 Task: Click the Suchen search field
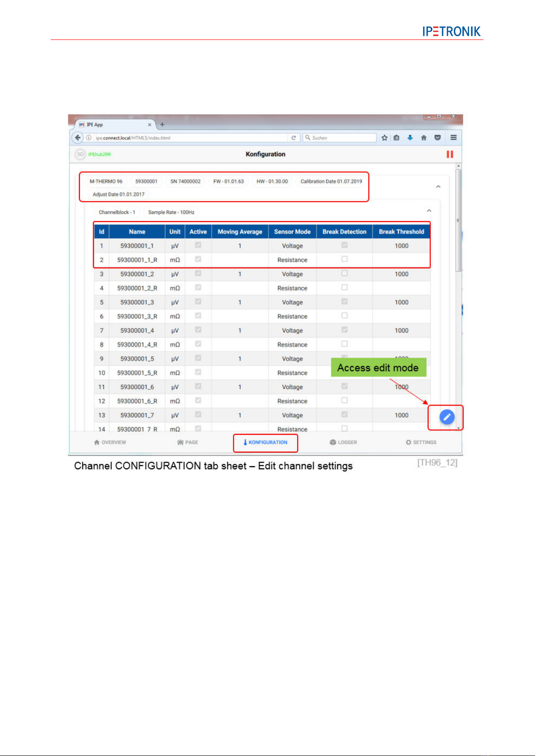point(340,138)
